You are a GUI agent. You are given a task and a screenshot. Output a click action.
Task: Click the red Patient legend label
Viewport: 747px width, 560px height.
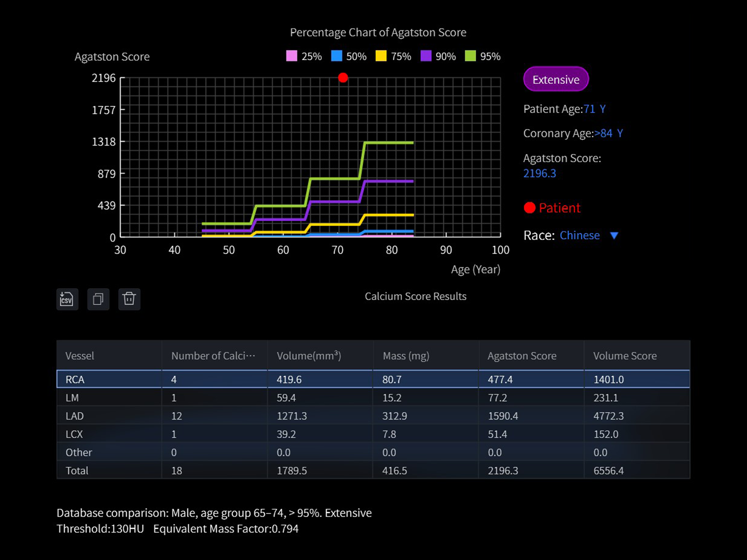(559, 208)
